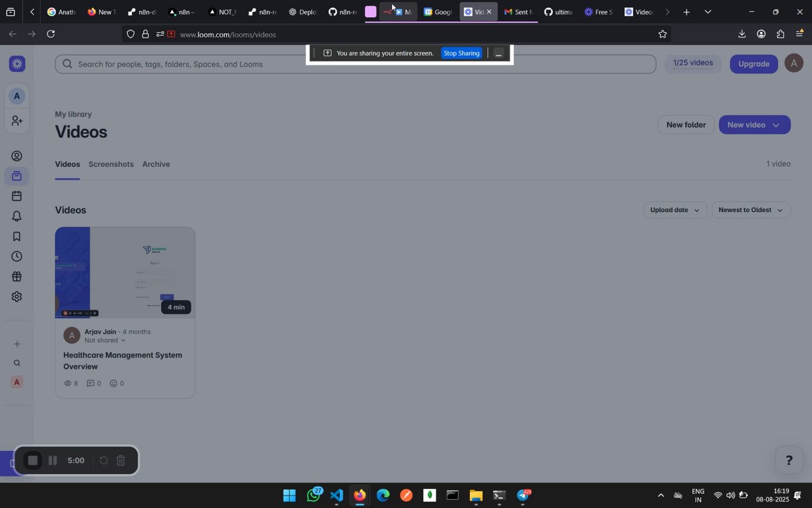
Task: Bookmark this page with the star icon
Action: pos(663,34)
